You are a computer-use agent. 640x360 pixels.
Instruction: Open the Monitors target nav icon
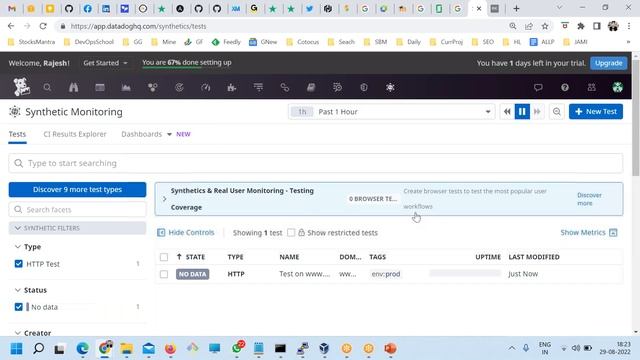coord(179,87)
